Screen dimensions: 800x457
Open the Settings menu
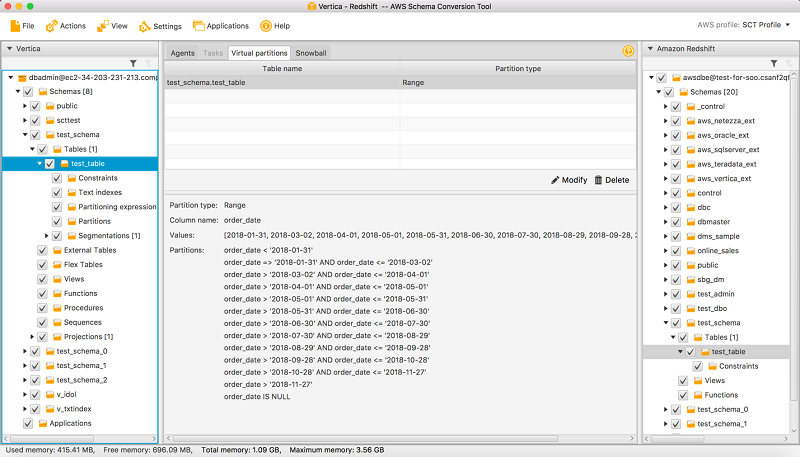[160, 26]
